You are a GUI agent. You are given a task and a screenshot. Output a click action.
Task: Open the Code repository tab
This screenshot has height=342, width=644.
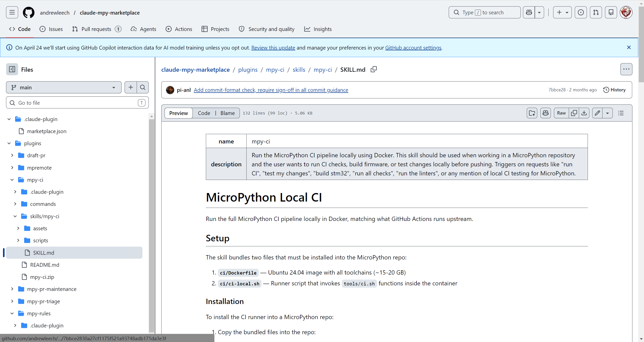coord(20,29)
